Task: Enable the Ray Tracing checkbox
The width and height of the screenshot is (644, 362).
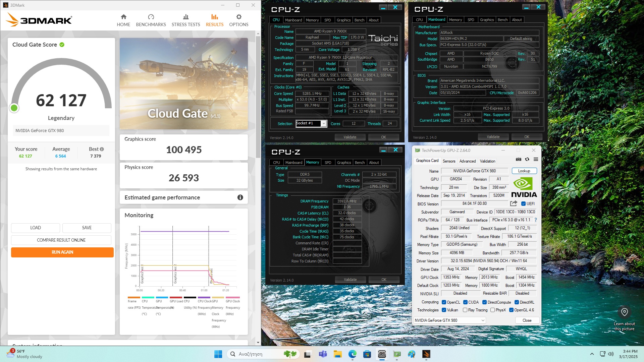Action: [465, 310]
